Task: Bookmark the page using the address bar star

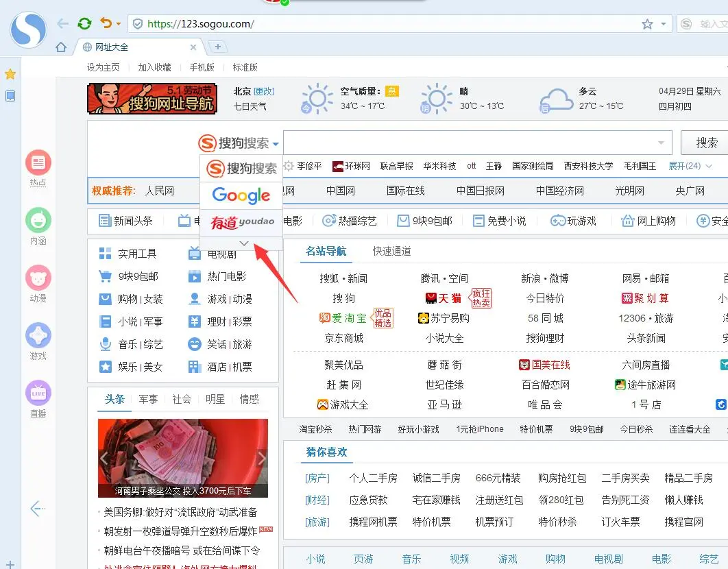Action: tap(646, 24)
